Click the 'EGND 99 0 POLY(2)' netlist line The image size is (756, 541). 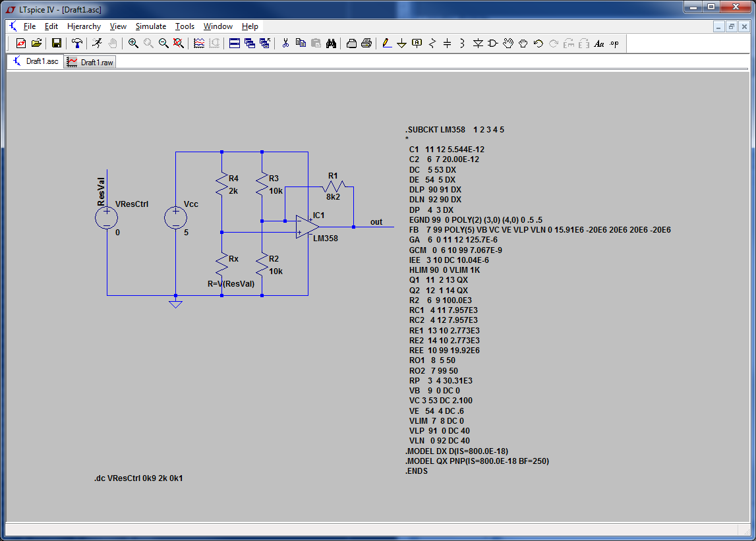click(x=476, y=220)
